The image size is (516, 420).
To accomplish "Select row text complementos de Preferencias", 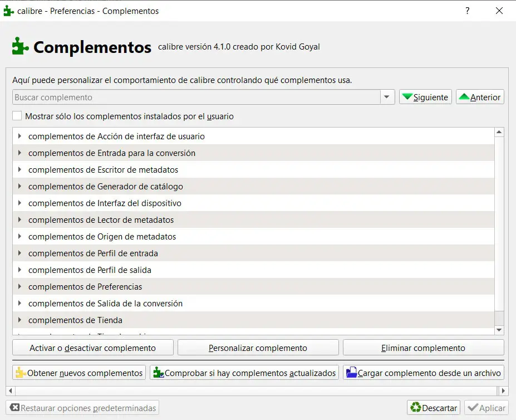I will tap(85, 286).
